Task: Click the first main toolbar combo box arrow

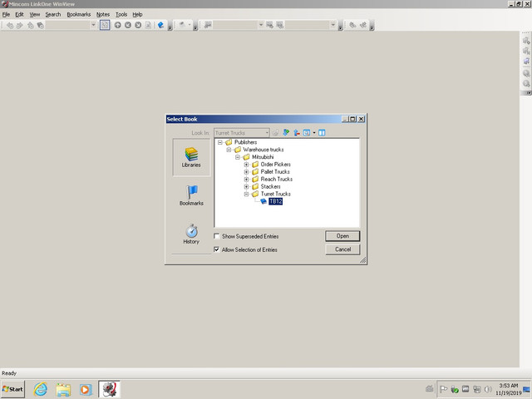Action: (93, 25)
